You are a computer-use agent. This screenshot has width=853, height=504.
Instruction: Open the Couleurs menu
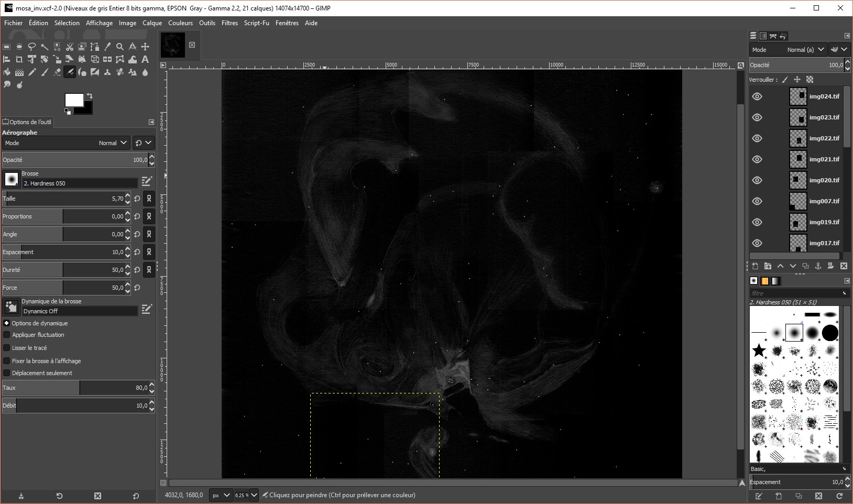click(x=180, y=23)
